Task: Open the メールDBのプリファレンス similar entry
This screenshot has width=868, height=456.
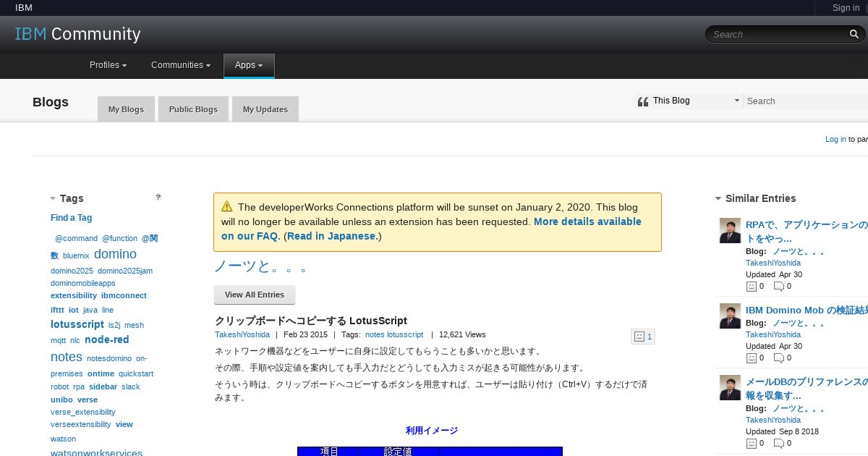Action: (807, 389)
